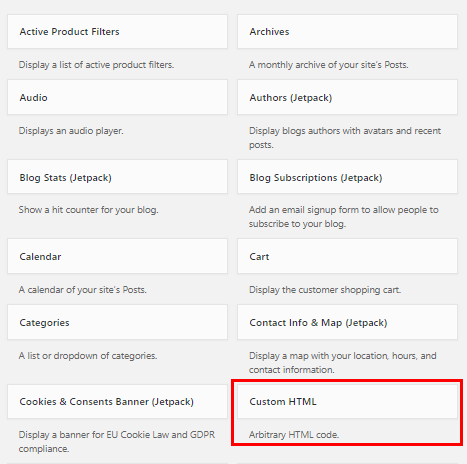
Task: Open the Authors (Jetpack) widget
Action: point(347,97)
